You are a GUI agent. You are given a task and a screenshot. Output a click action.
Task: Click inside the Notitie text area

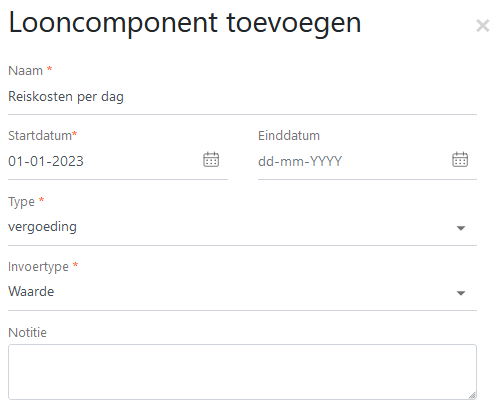242,372
